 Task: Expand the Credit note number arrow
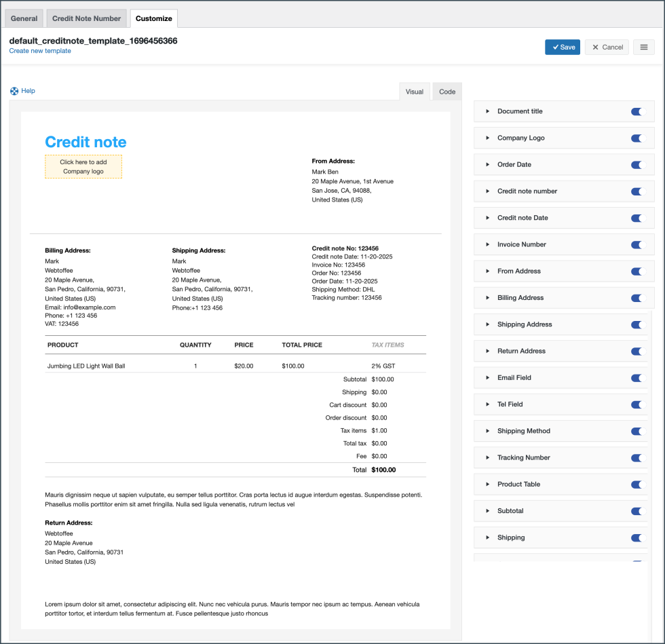coord(488,191)
